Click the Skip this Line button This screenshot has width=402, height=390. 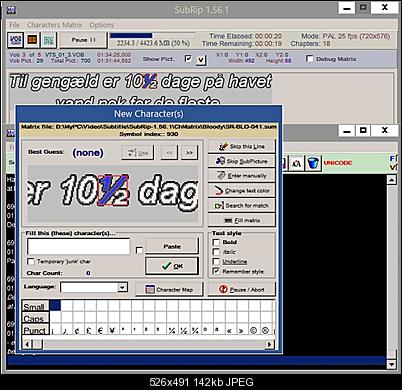click(x=242, y=146)
